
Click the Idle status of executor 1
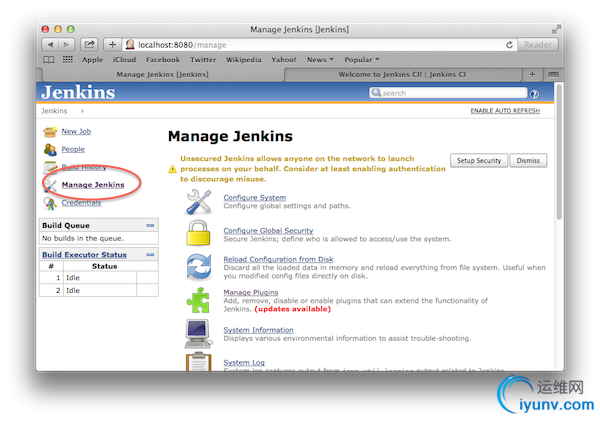(73, 278)
